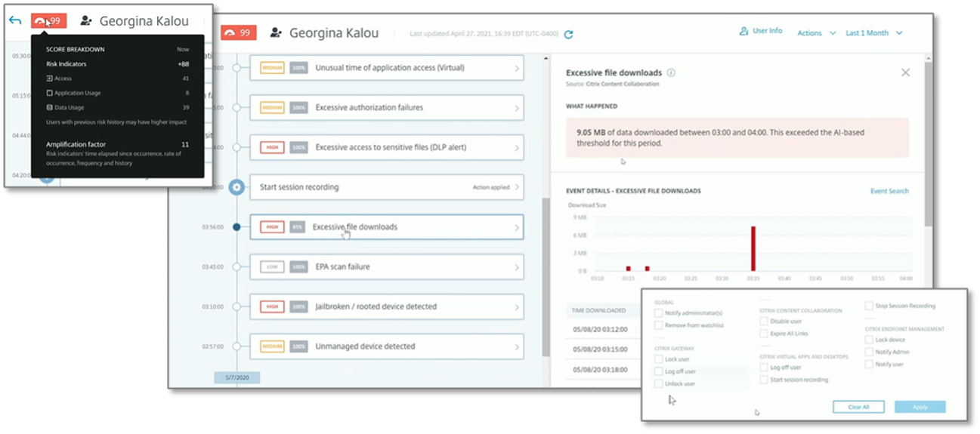Click the risk score 99 badge in the main window
Screen dimensions: 980x434
tap(239, 32)
